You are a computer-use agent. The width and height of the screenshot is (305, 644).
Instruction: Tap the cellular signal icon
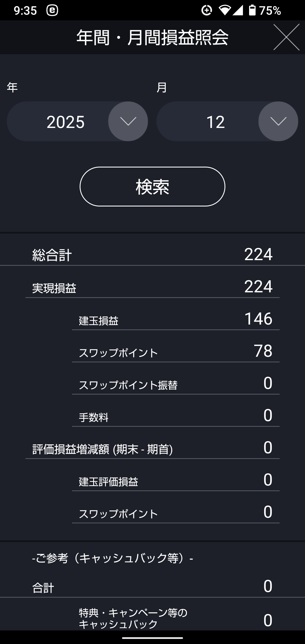[238, 10]
